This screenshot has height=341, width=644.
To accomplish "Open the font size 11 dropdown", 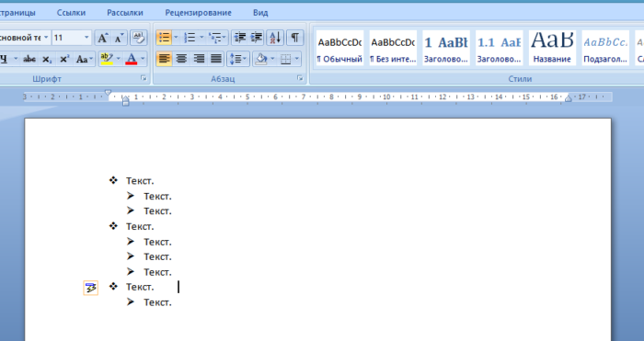I will click(x=86, y=38).
